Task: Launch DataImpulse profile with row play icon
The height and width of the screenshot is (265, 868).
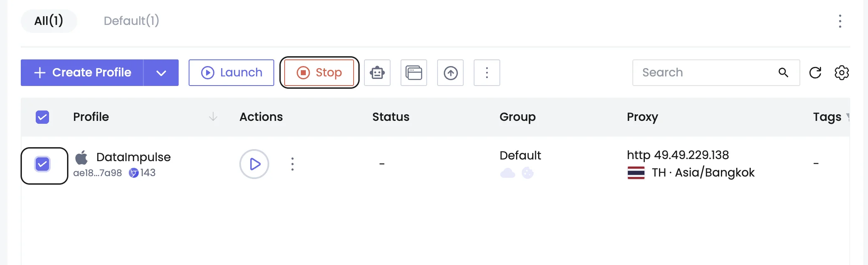Action: point(254,164)
